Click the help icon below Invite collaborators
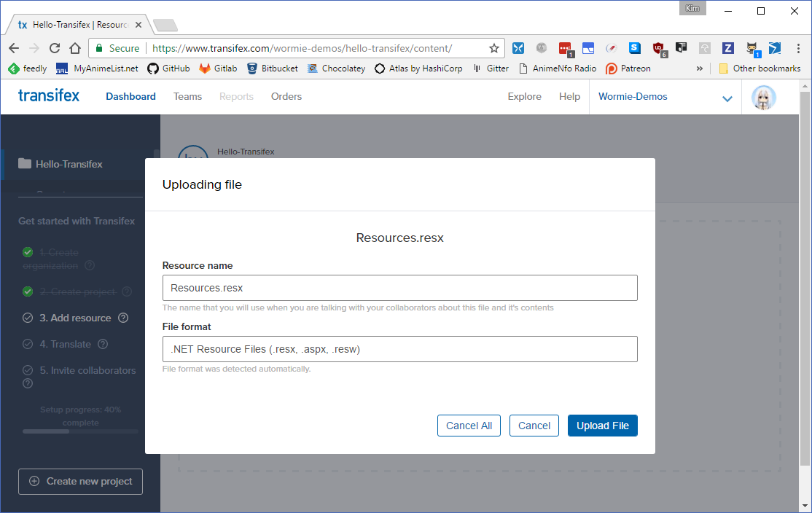Screen dimensions: 812x513 (28, 383)
